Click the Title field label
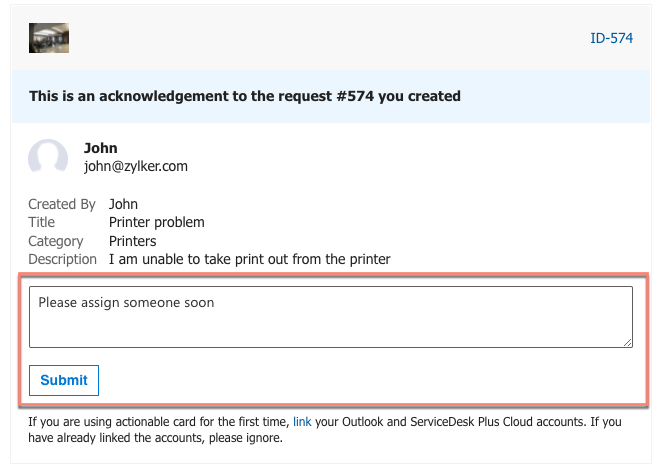 [x=41, y=222]
